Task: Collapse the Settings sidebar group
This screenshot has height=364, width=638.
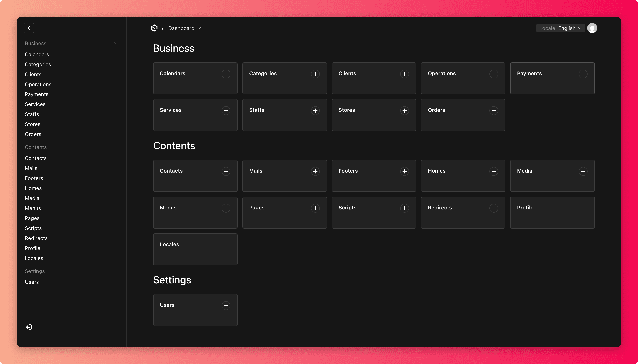Action: click(x=114, y=271)
